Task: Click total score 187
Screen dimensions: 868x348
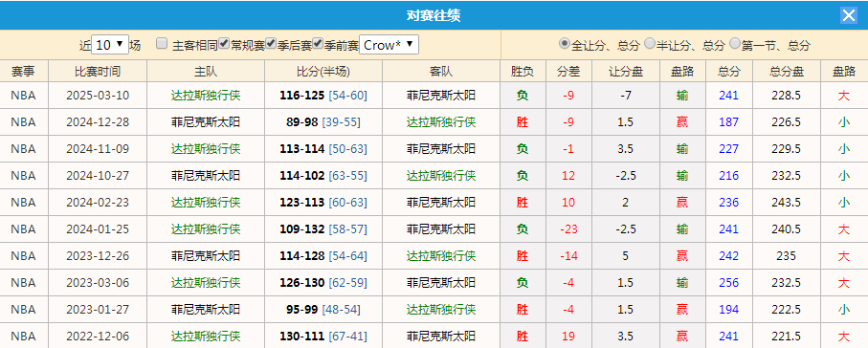Action: coord(729,122)
